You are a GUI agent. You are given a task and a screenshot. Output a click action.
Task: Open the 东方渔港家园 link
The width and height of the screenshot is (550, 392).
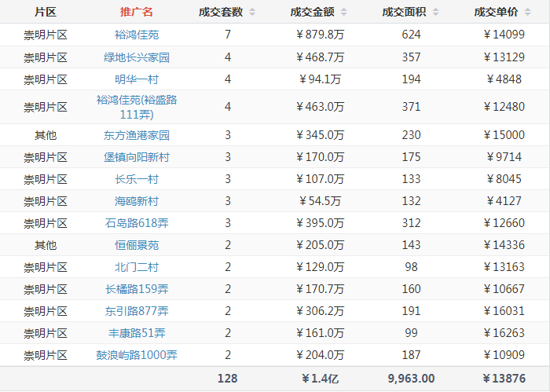click(x=137, y=135)
